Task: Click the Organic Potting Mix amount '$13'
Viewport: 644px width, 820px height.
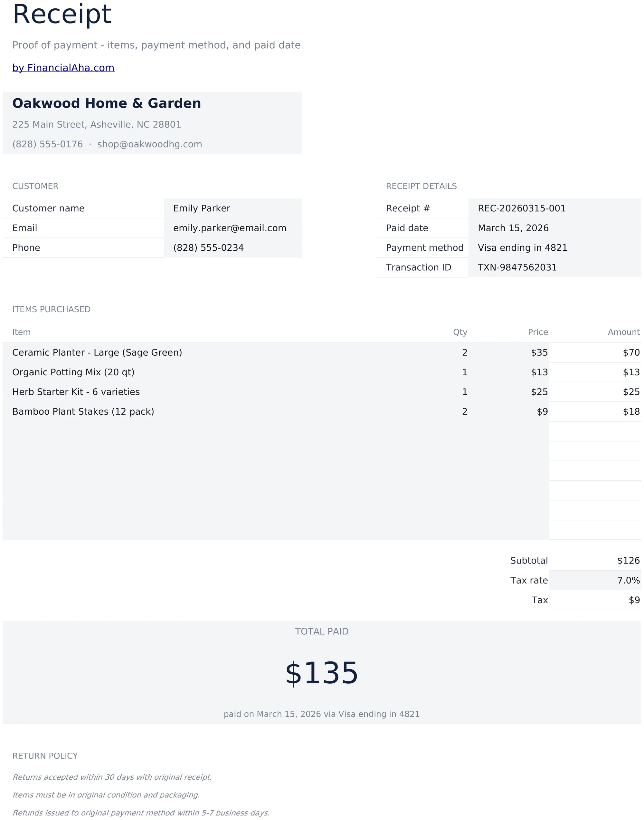Action: click(631, 372)
